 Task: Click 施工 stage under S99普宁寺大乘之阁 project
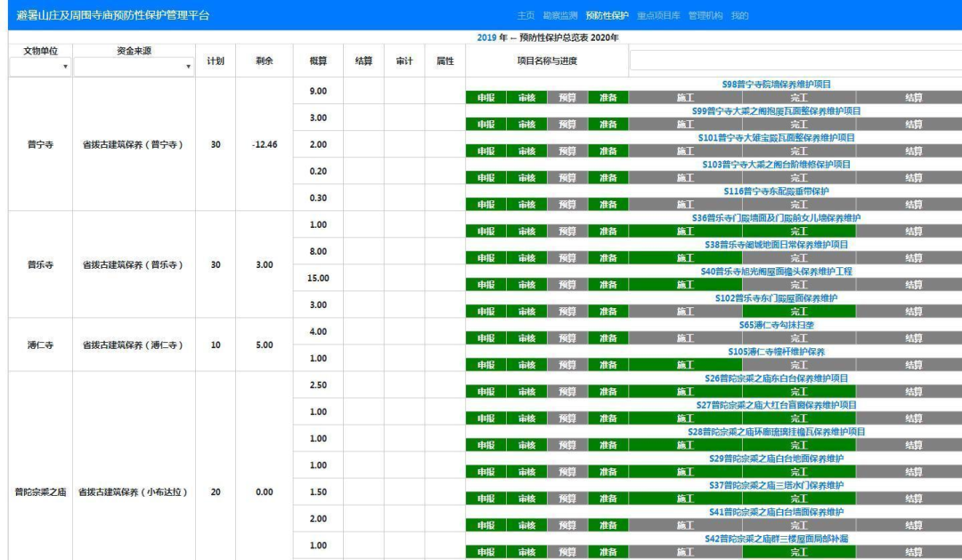coord(685,125)
